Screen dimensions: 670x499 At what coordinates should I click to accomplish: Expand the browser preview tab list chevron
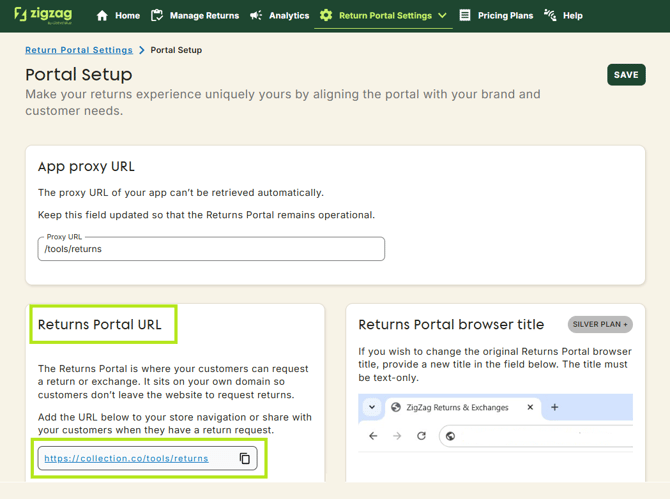tap(372, 407)
